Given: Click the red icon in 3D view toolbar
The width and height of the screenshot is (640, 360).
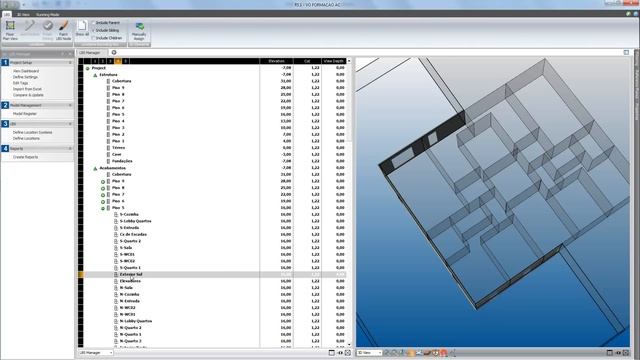Looking at the screenshot, I should coord(444,353).
